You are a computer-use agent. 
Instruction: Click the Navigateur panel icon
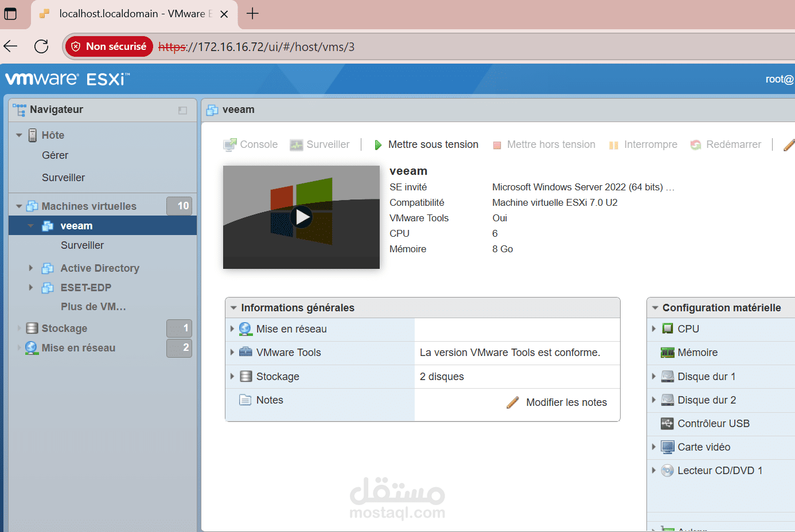click(20, 110)
